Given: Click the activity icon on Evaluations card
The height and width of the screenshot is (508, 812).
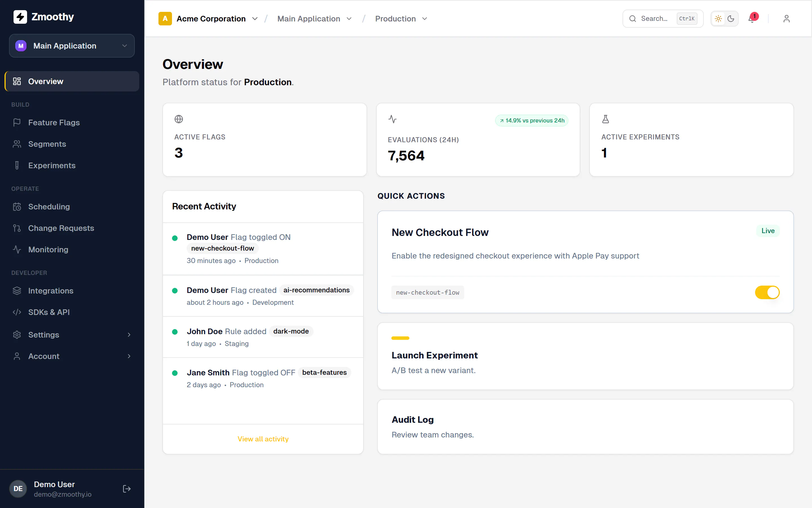Looking at the screenshot, I should pyautogui.click(x=392, y=119).
